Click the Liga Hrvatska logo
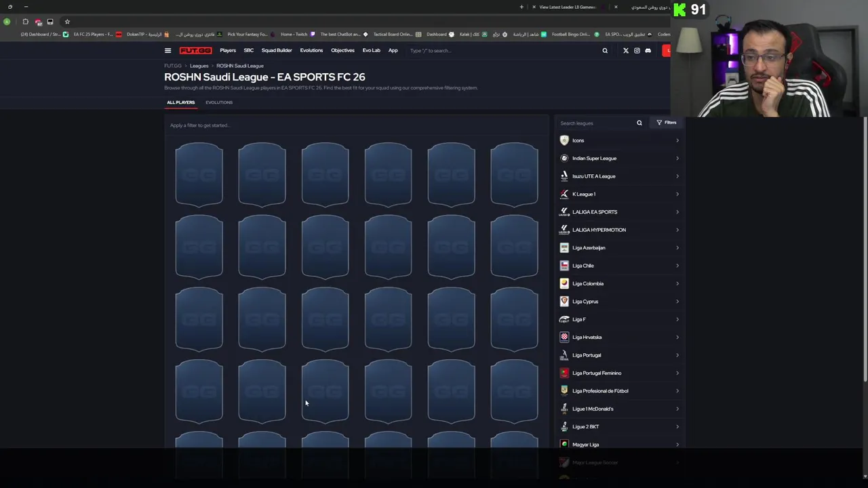Screen dimensions: 868x488 point(564,337)
